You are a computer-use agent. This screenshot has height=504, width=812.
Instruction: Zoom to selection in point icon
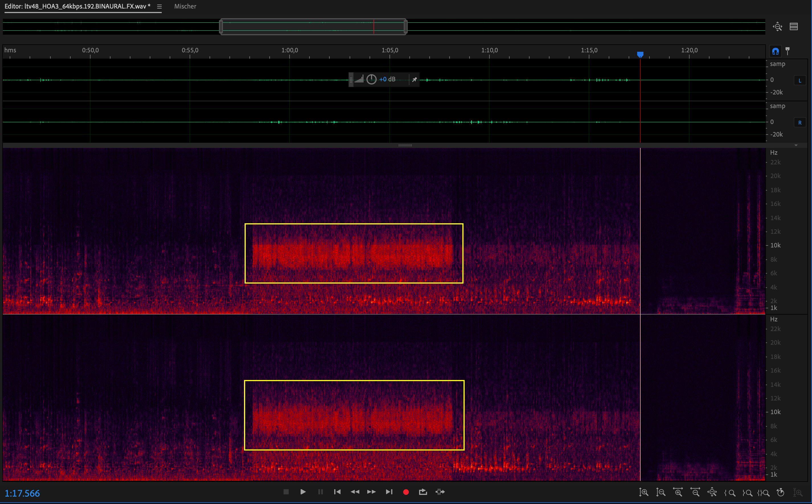(x=730, y=492)
